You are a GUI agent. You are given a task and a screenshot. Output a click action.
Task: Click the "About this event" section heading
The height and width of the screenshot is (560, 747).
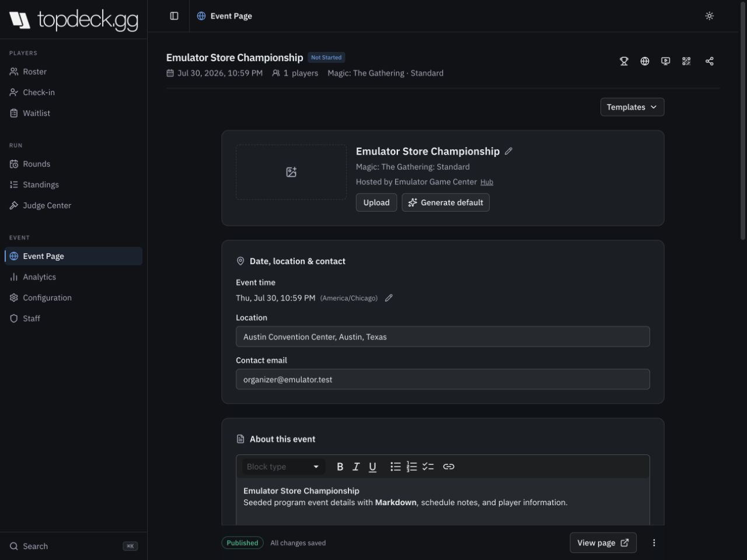click(282, 439)
